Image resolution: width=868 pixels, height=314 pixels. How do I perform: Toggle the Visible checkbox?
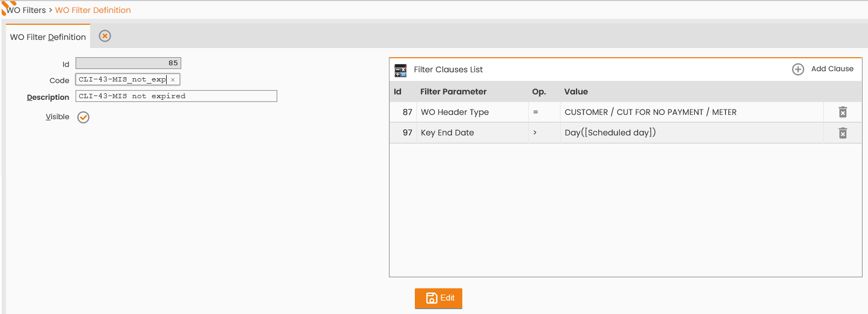coord(83,117)
